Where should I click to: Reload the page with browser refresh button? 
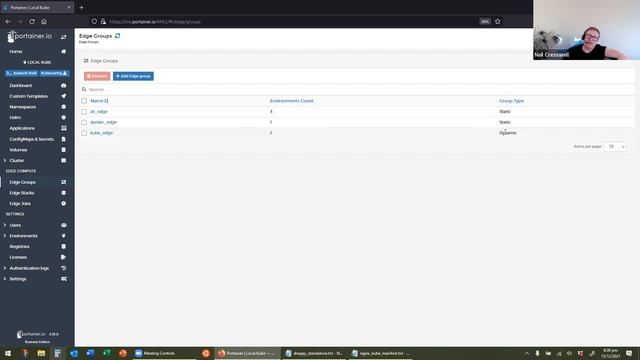coord(32,22)
